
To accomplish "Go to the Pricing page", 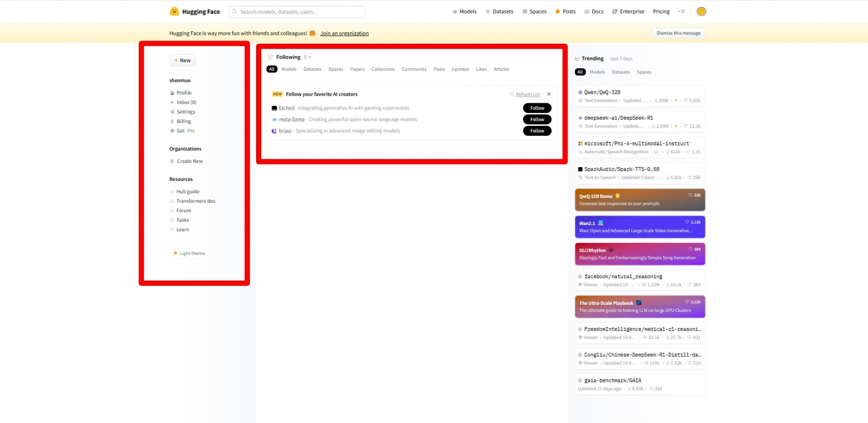I will click(661, 11).
